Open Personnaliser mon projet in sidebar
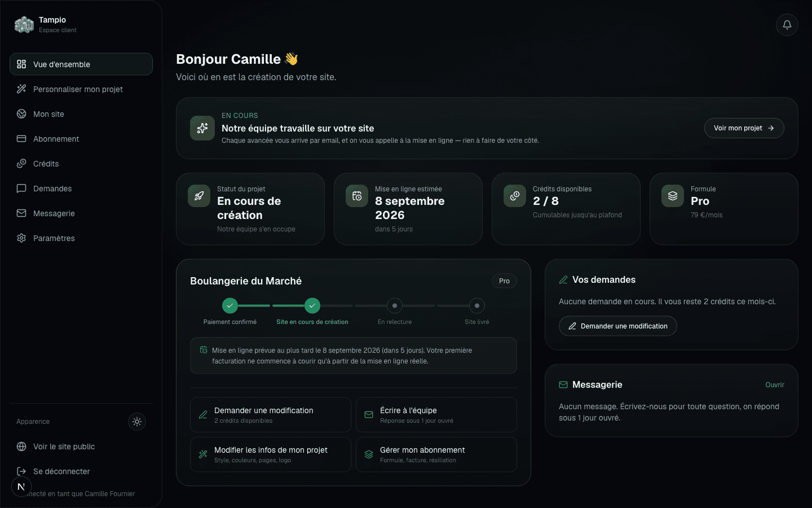The image size is (812, 508). tap(81, 89)
